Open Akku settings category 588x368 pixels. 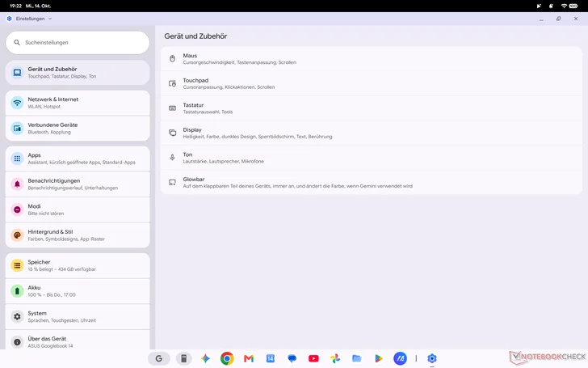[x=78, y=291]
